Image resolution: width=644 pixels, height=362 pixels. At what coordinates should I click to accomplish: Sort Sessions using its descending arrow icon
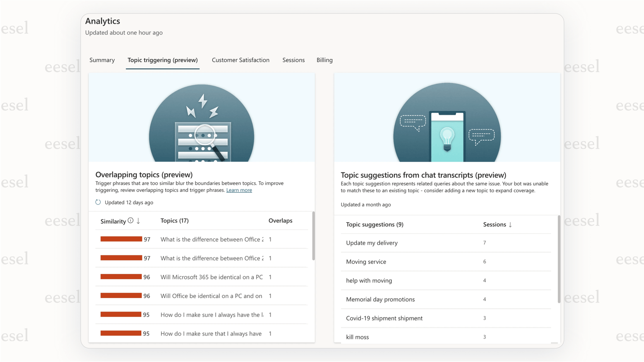(511, 224)
